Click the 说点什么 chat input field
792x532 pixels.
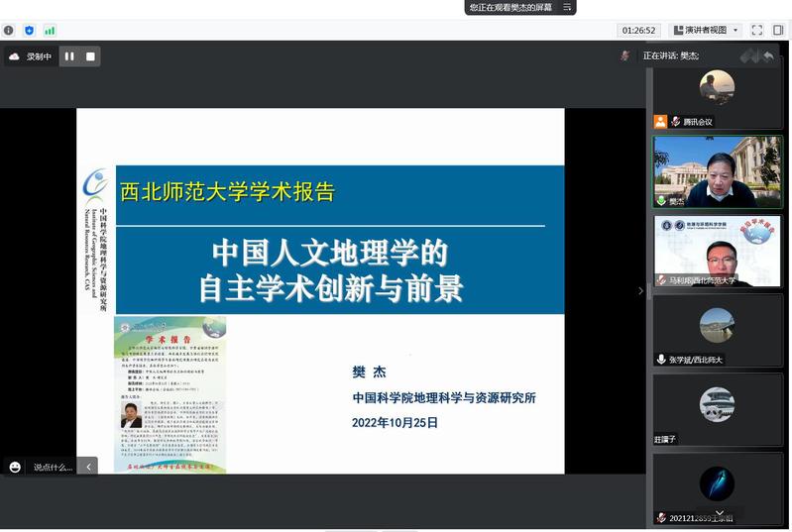click(x=53, y=467)
